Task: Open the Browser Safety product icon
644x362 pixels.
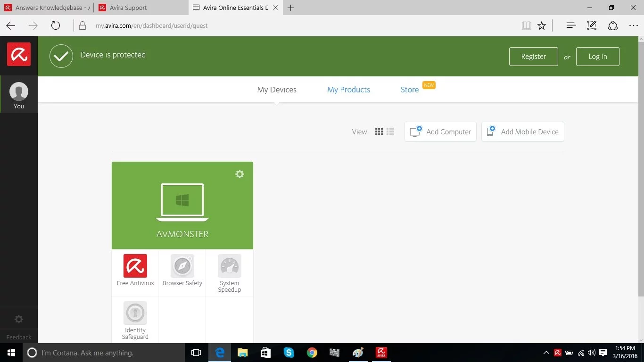Action: pyautogui.click(x=182, y=266)
